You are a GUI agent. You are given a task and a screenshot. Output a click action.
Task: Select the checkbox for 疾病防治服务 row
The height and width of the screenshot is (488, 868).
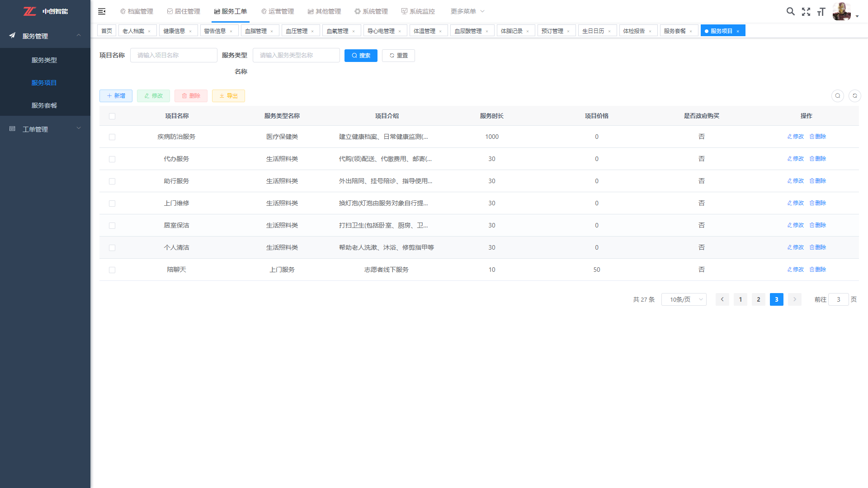coord(112,137)
